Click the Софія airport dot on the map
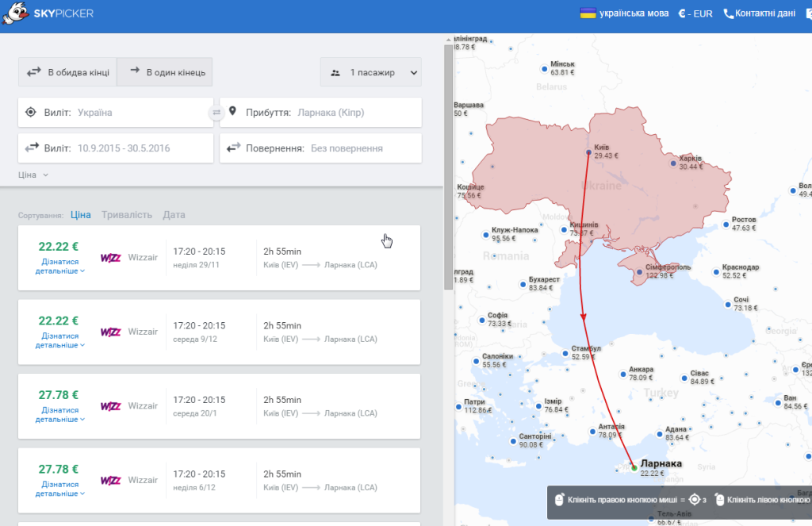Image resolution: width=812 pixels, height=526 pixels. click(481, 320)
